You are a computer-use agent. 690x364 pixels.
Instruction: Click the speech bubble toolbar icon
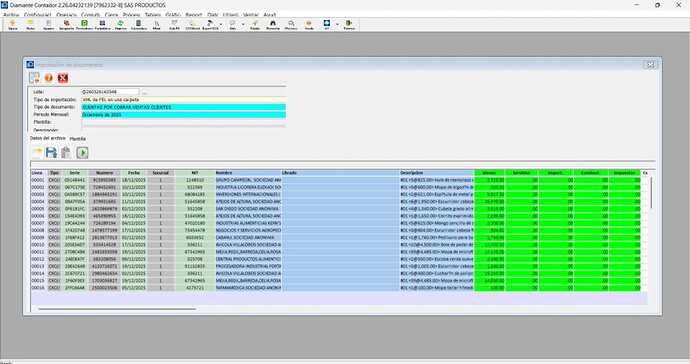pos(232,23)
